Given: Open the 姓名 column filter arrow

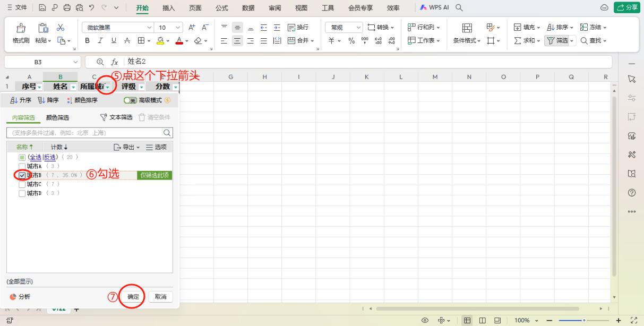Looking at the screenshot, I should 73,87.
